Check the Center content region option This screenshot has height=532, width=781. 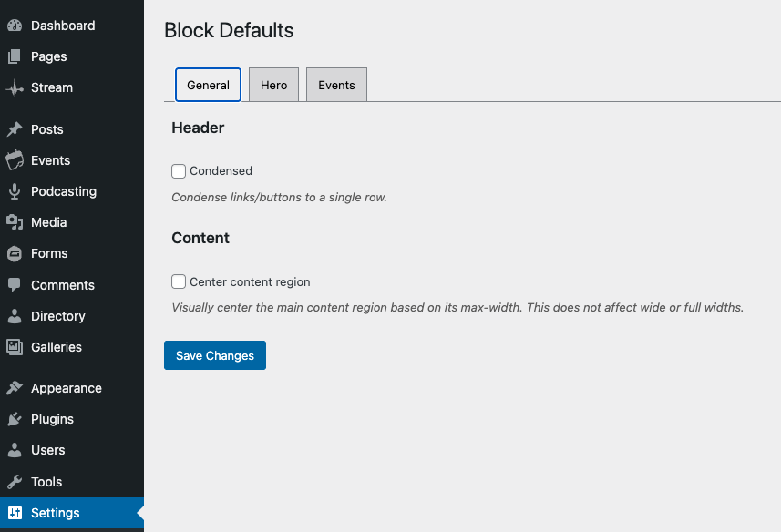[179, 282]
